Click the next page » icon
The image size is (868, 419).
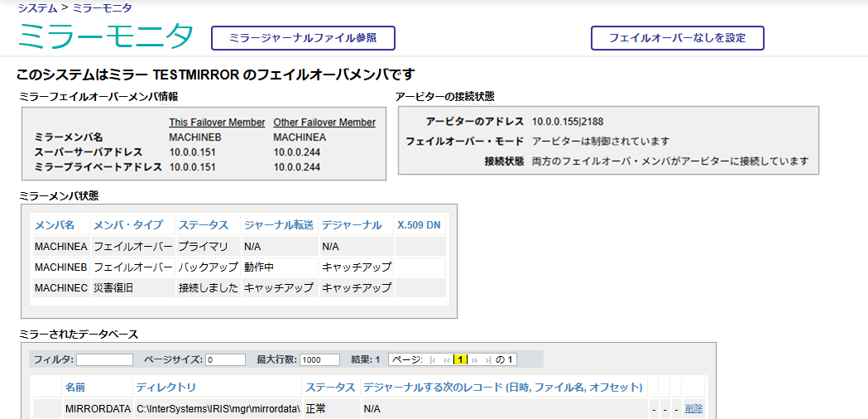click(x=475, y=360)
